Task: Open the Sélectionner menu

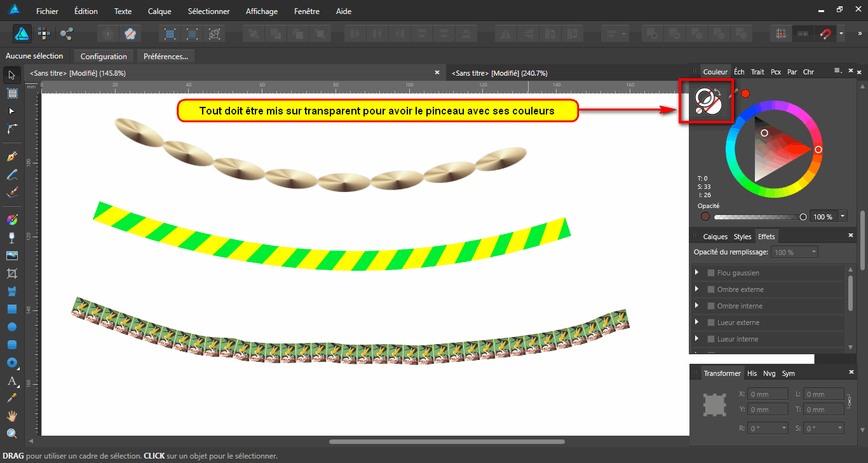Action: coord(209,11)
